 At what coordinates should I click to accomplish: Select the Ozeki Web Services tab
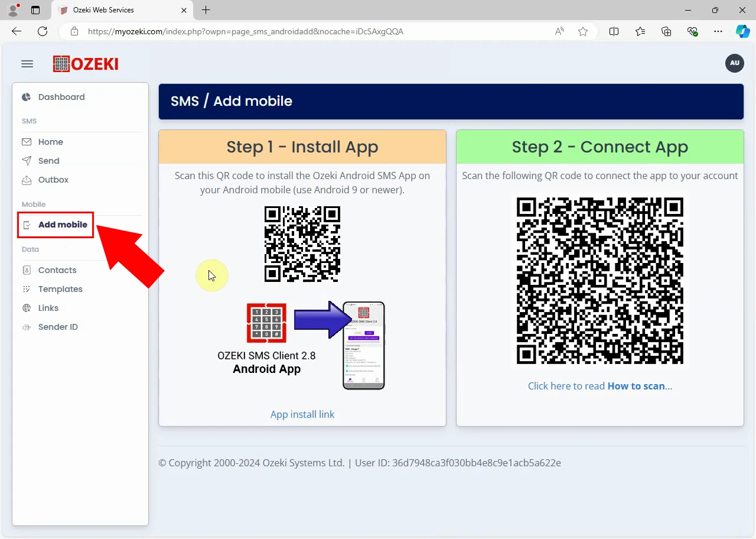[x=122, y=10]
